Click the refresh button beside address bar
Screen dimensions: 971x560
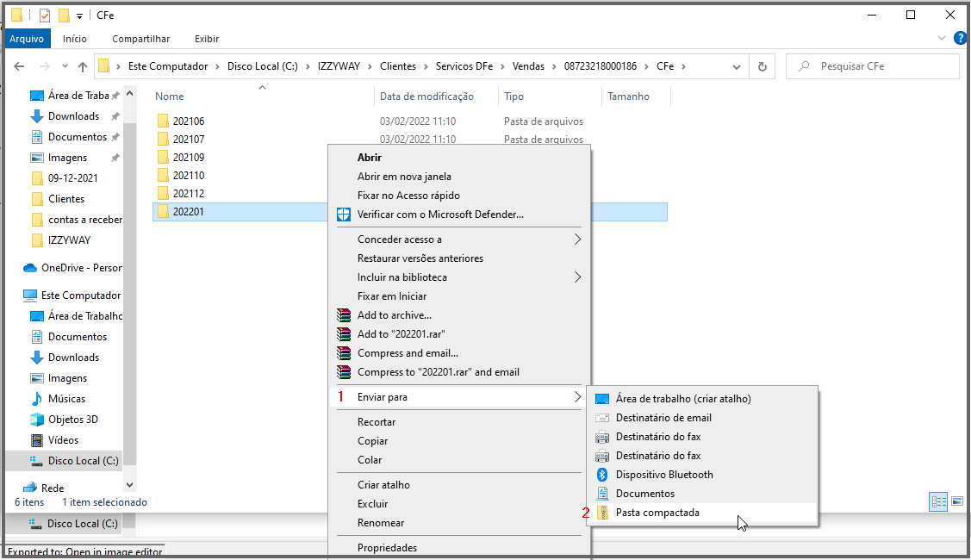[762, 66]
